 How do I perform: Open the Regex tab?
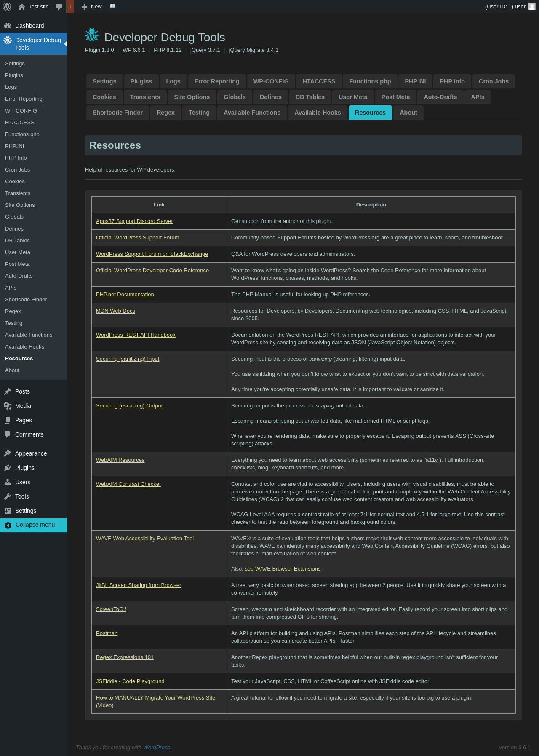(165, 113)
